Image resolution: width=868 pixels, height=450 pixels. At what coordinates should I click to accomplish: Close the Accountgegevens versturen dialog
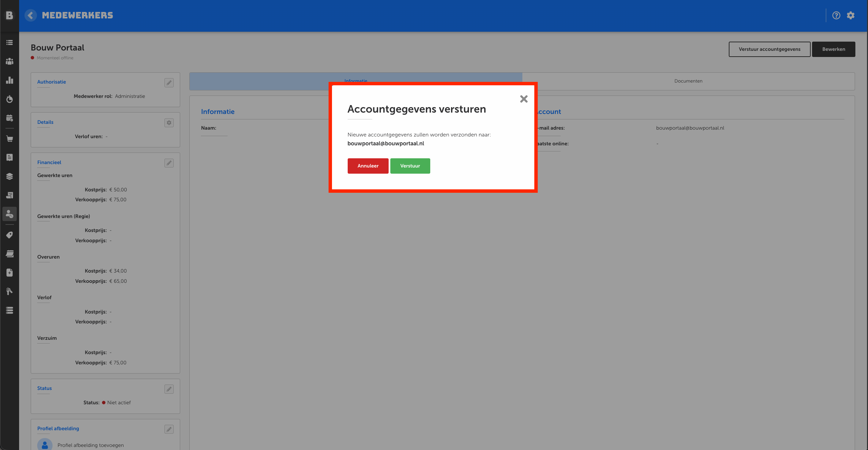tap(524, 99)
